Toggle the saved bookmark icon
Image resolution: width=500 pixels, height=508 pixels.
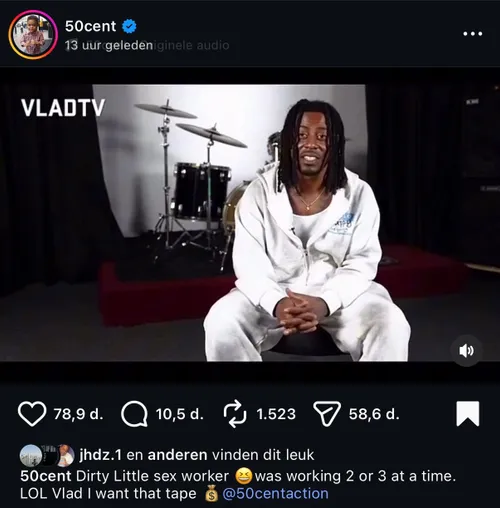point(468,414)
